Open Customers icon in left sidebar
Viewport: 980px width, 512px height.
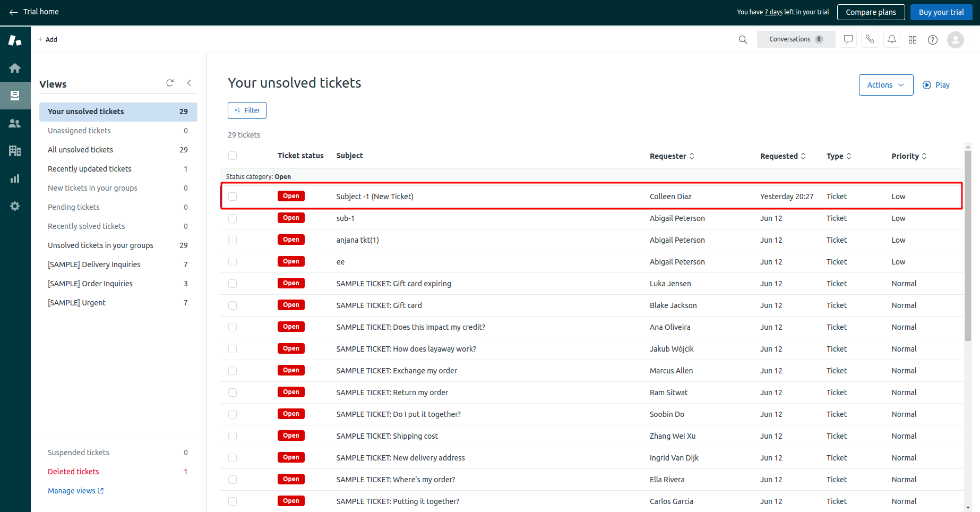(x=15, y=123)
